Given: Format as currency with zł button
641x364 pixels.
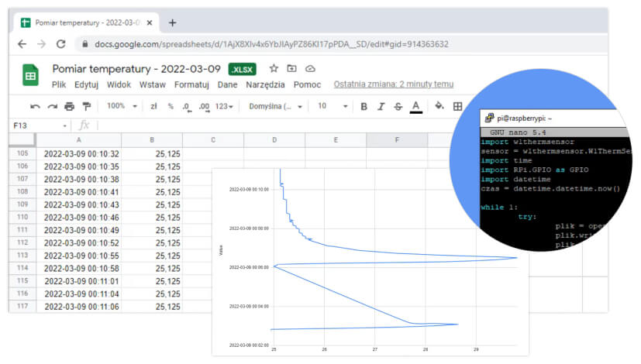Looking at the screenshot, I should pyautogui.click(x=153, y=106).
